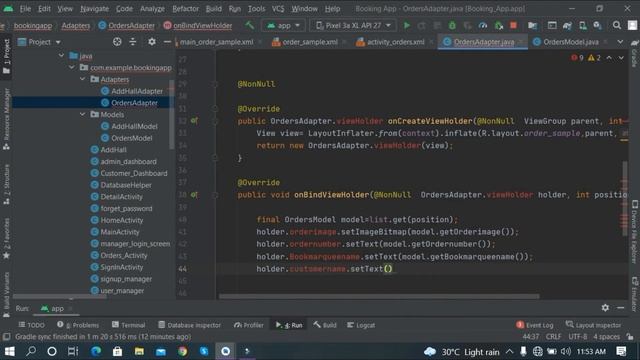The width and height of the screenshot is (640, 360).
Task: Click UTF-8 encoding in status bar
Action: coord(578,337)
